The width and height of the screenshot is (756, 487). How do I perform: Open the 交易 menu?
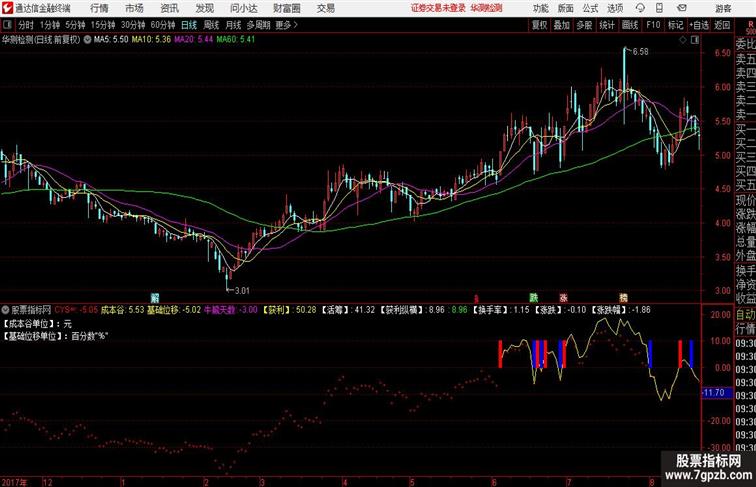(x=325, y=8)
